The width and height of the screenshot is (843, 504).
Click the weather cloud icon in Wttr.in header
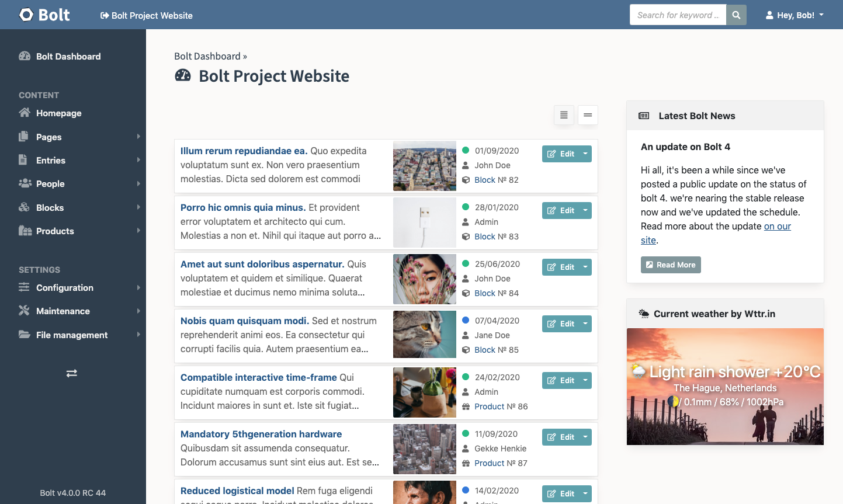coord(644,314)
